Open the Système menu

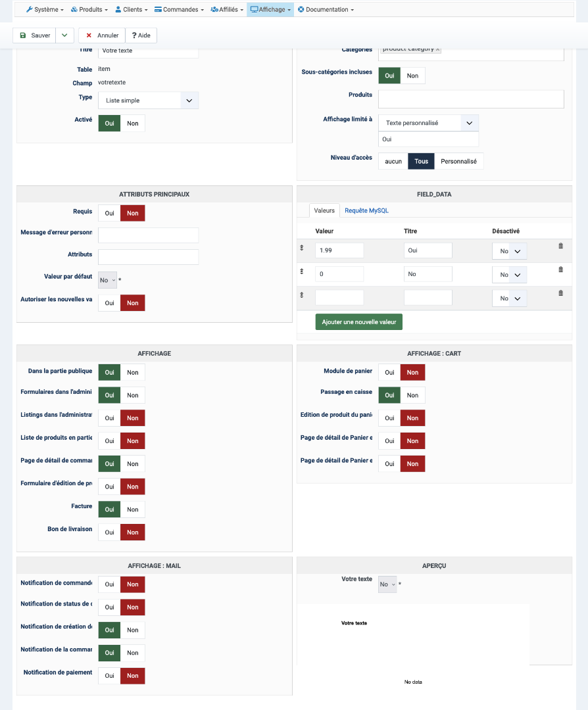(x=45, y=10)
